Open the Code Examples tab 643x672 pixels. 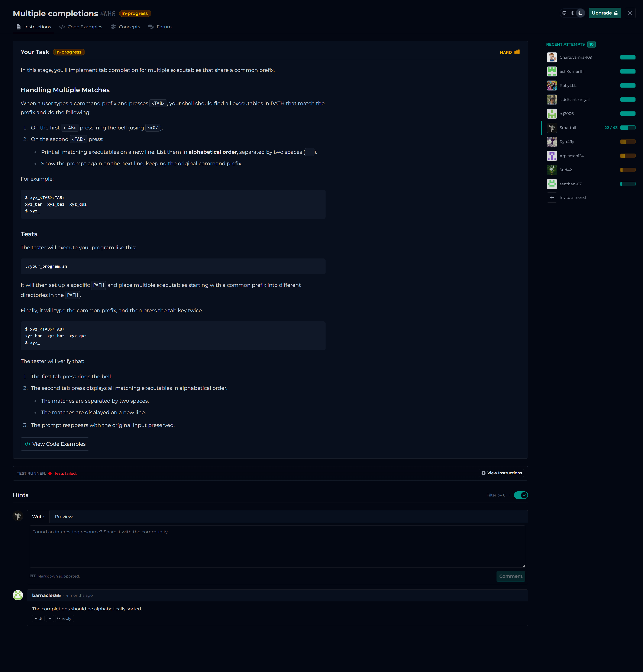coord(81,27)
